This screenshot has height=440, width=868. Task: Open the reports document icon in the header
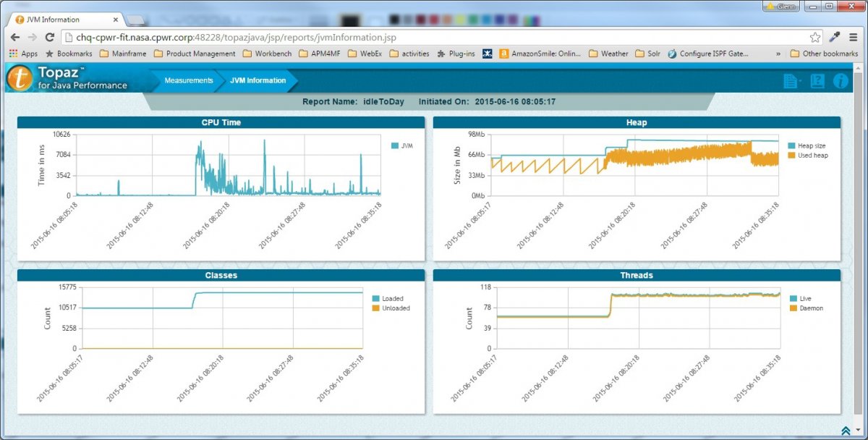(791, 81)
